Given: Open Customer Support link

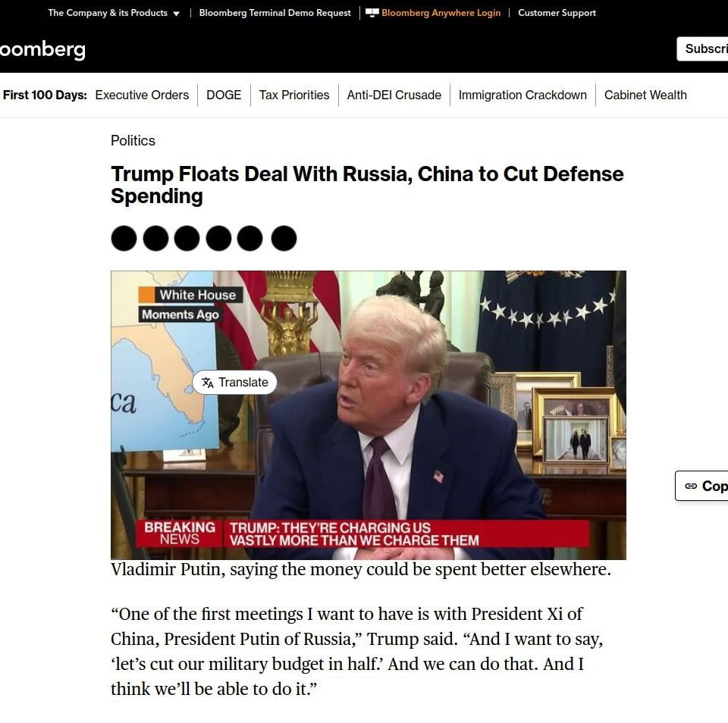Looking at the screenshot, I should pyautogui.click(x=557, y=13).
